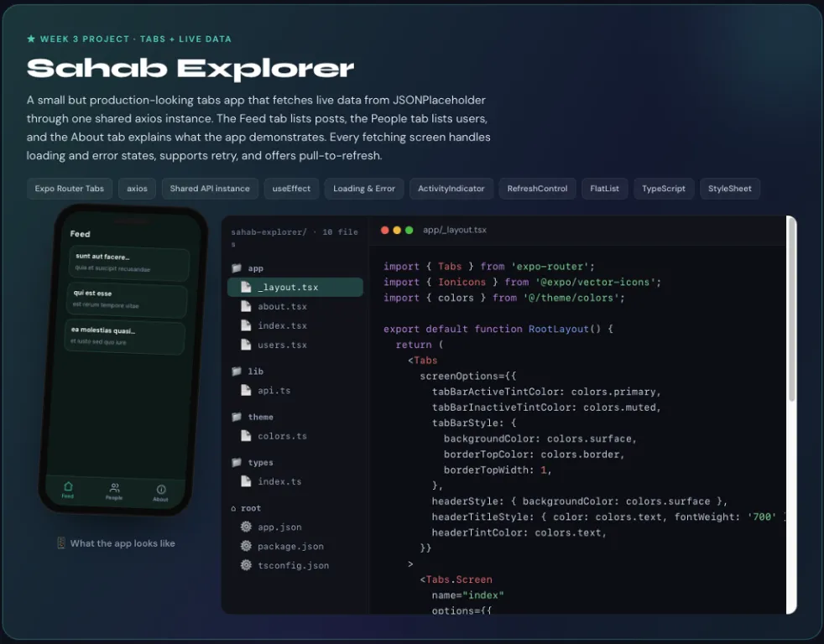Click the gear icon beside app.json

(246, 527)
